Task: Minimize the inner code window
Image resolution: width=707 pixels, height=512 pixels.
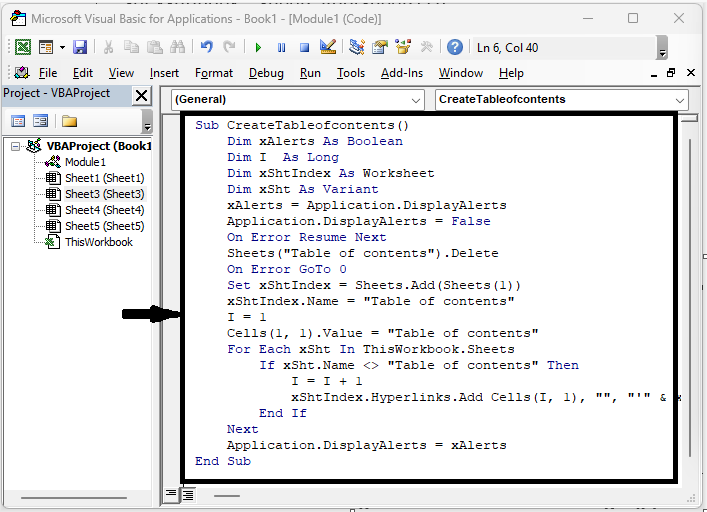Action: point(654,74)
